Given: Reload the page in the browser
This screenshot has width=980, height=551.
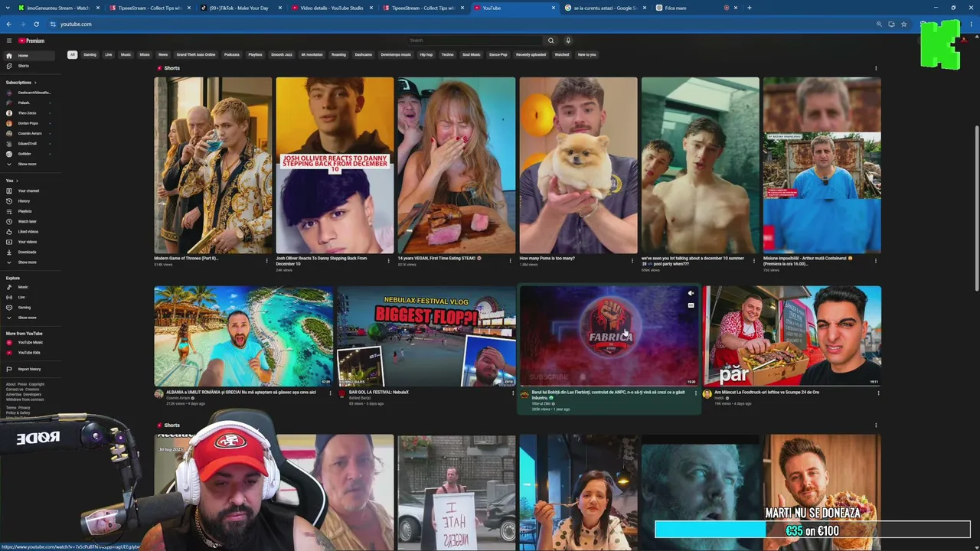Looking at the screenshot, I should pos(36,24).
